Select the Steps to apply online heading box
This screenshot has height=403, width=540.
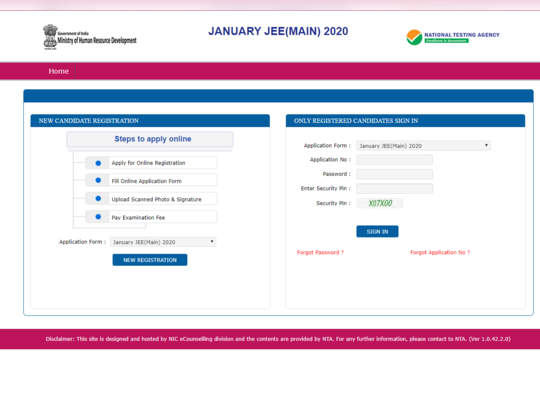[x=150, y=139]
